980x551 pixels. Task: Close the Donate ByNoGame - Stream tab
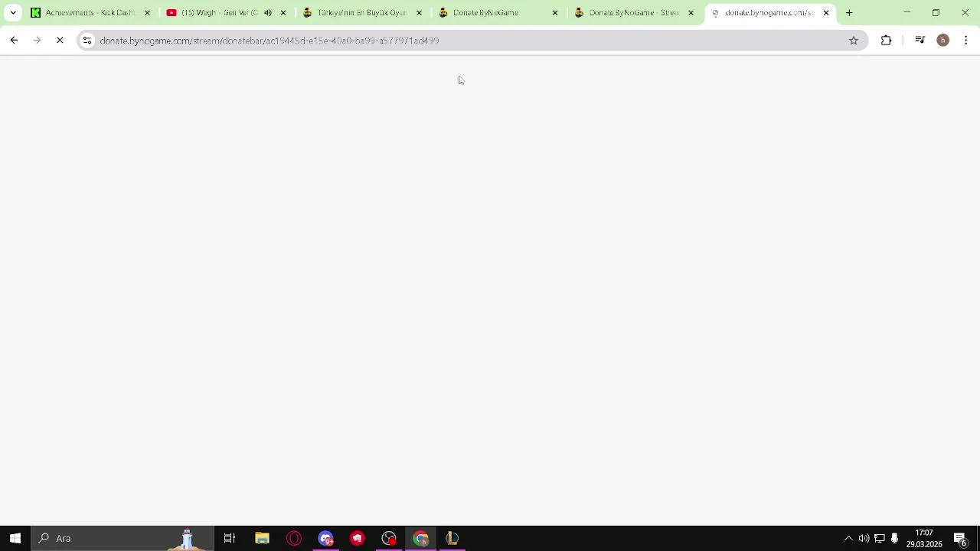[x=691, y=12]
